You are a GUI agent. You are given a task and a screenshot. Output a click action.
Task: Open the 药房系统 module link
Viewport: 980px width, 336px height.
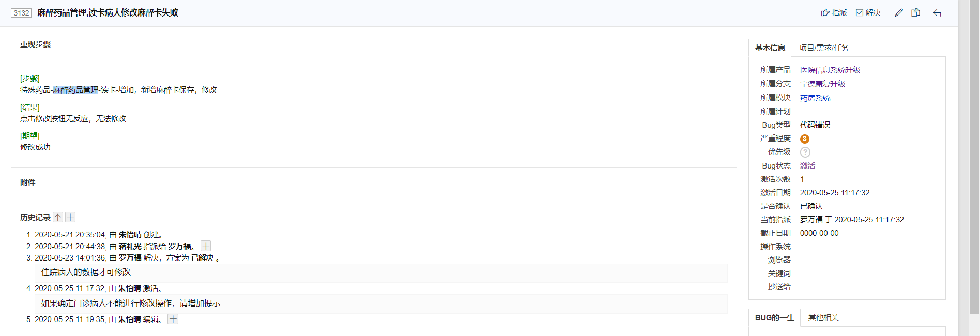[815, 98]
